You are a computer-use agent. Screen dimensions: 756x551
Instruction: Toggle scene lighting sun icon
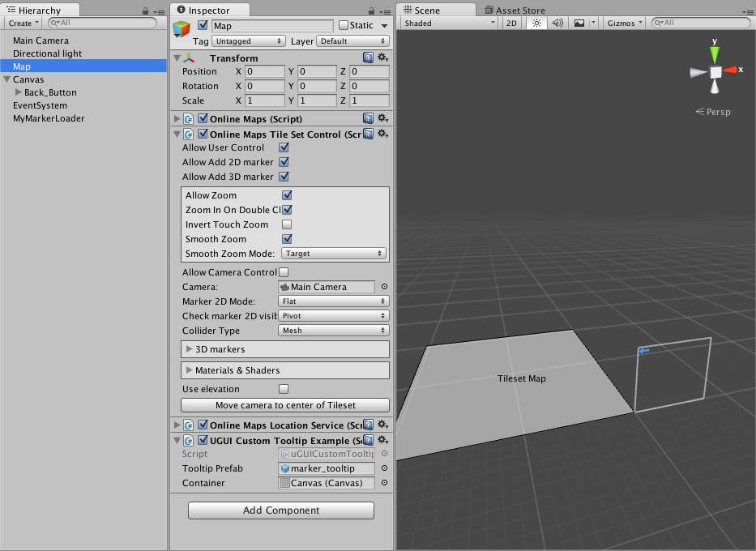536,23
